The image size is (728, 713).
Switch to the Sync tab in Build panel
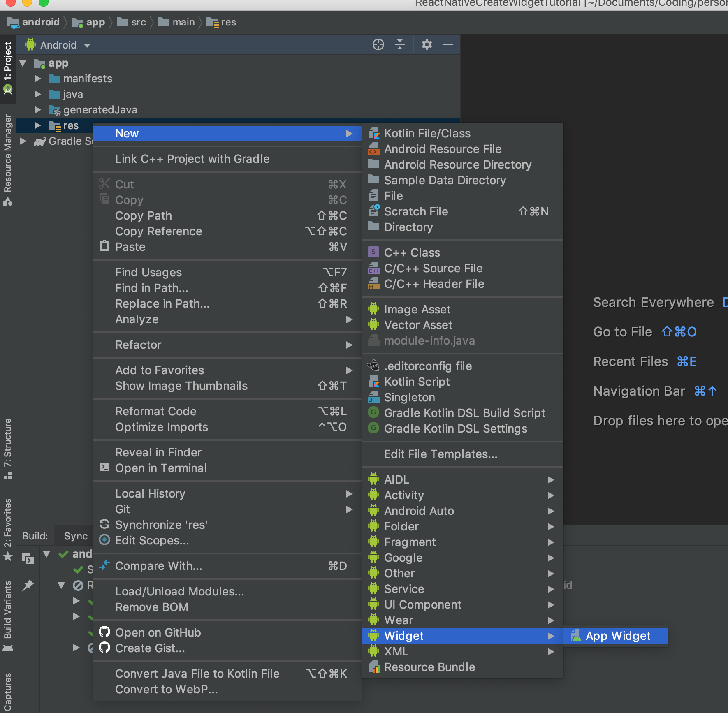coord(76,536)
